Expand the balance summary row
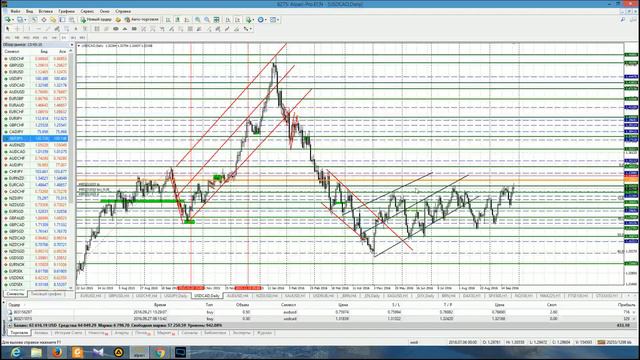This screenshot has height=360, width=640. point(10,325)
